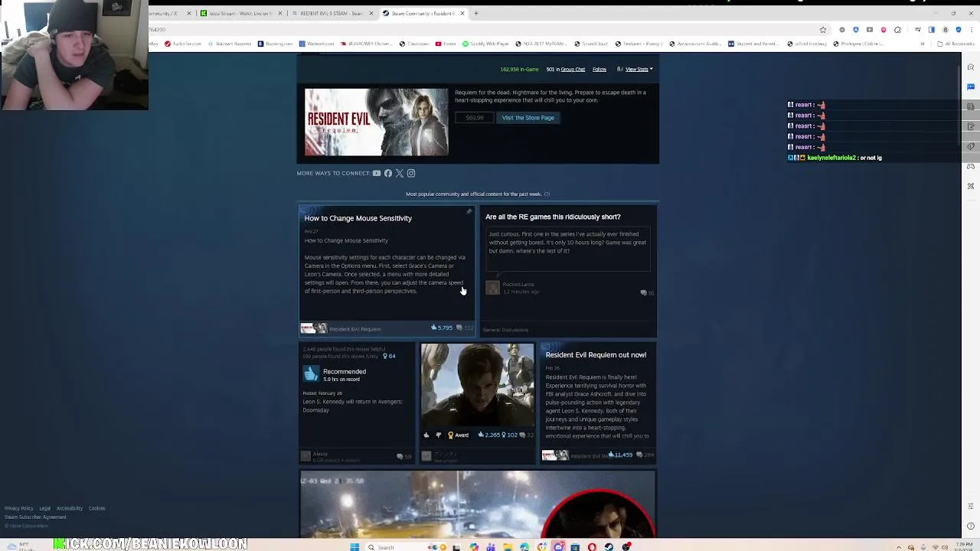
Task: Click thumbs-up on the Leon screenshot card
Action: [426, 435]
